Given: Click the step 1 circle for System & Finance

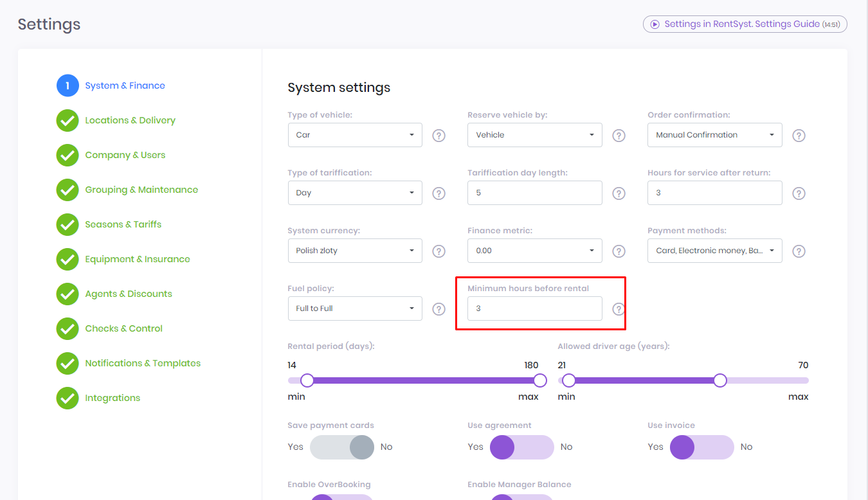Looking at the screenshot, I should coord(68,85).
